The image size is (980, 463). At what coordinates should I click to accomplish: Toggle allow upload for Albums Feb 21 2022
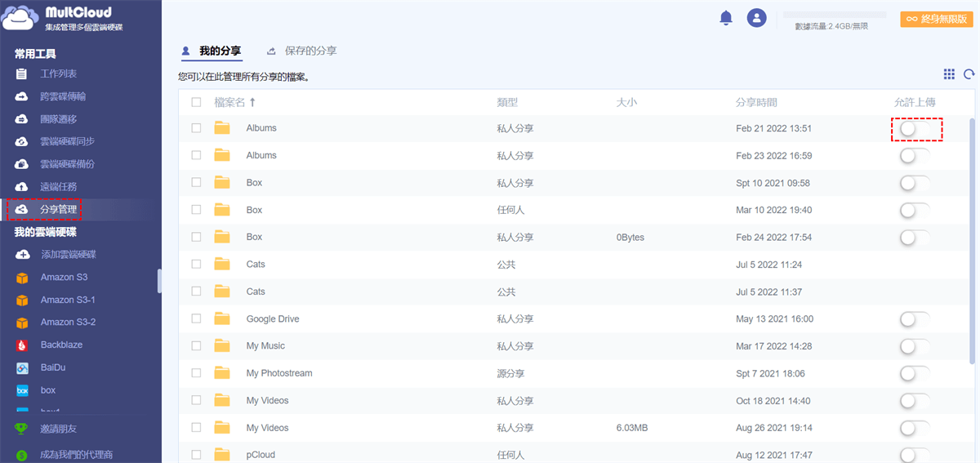(915, 129)
